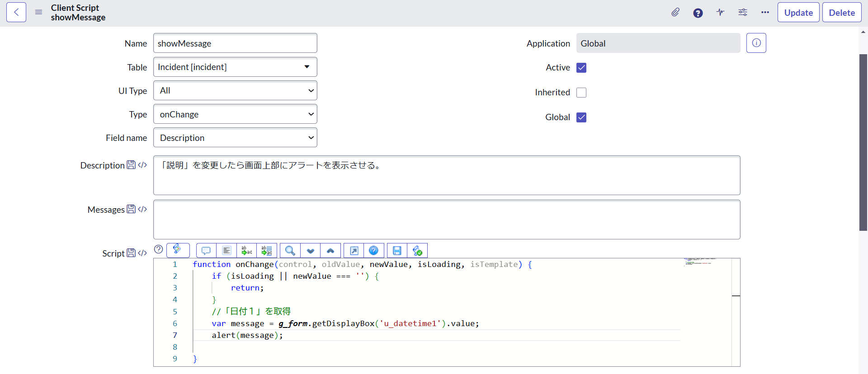Toggle the comment icon in script toolbar
868x374 pixels.
206,251
